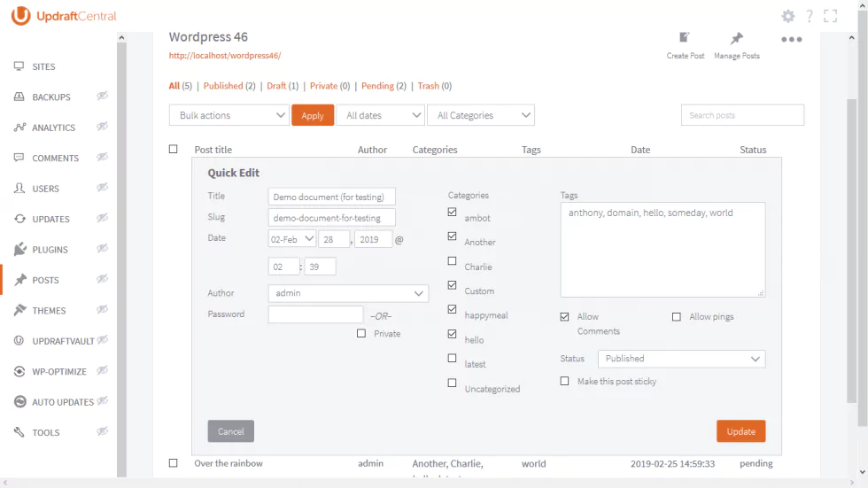Open the Bulk actions dropdown

pyautogui.click(x=229, y=115)
